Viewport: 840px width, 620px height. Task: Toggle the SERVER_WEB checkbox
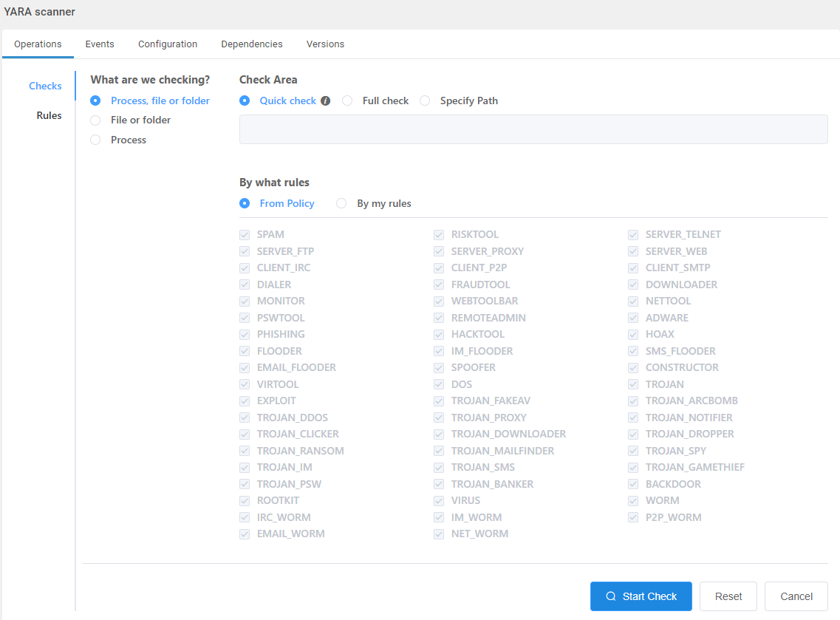coord(633,251)
